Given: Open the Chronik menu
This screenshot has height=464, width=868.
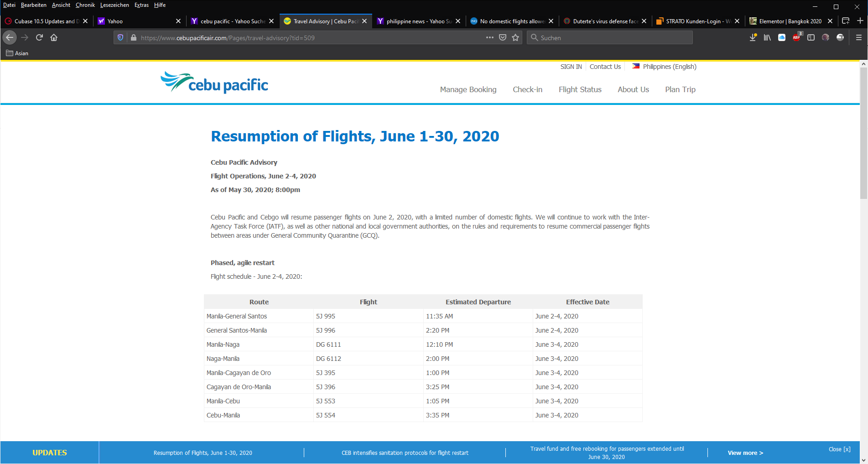Looking at the screenshot, I should point(85,5).
